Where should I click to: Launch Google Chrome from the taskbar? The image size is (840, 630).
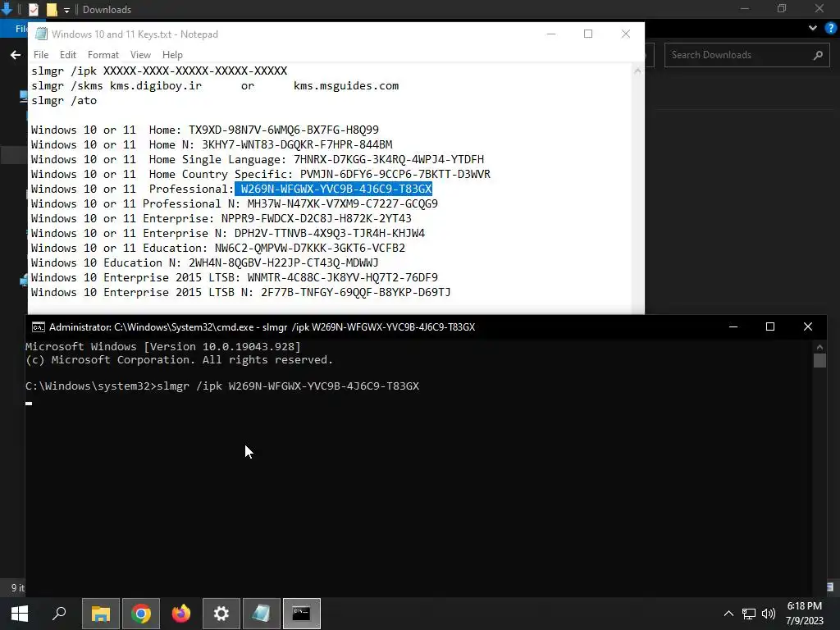141,614
